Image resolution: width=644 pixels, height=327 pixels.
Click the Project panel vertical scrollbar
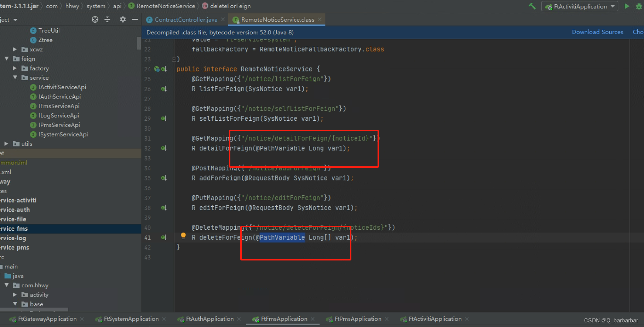(139, 43)
